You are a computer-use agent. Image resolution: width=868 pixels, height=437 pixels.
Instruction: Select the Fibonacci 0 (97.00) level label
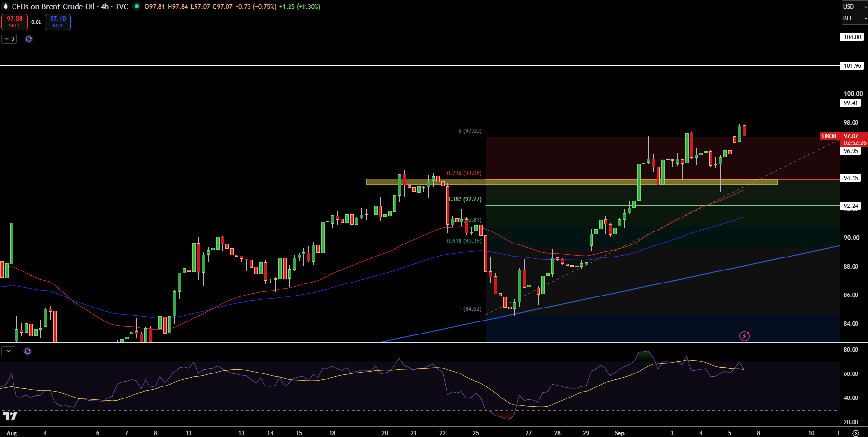coord(470,131)
